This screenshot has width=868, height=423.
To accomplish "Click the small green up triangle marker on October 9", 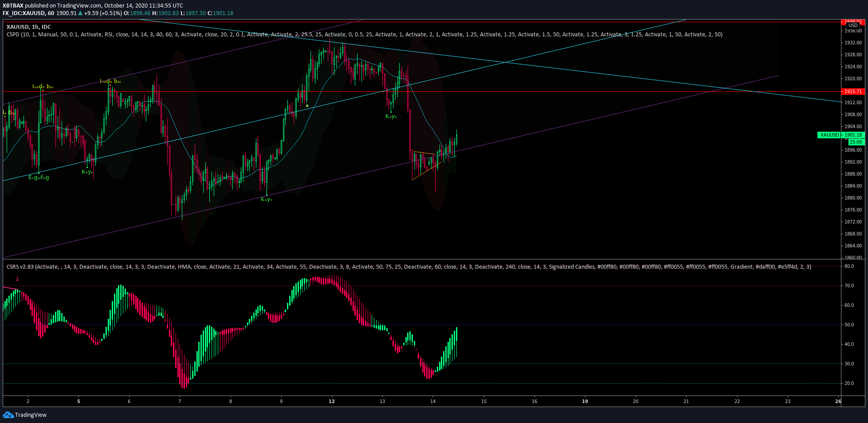I will pos(307,106).
